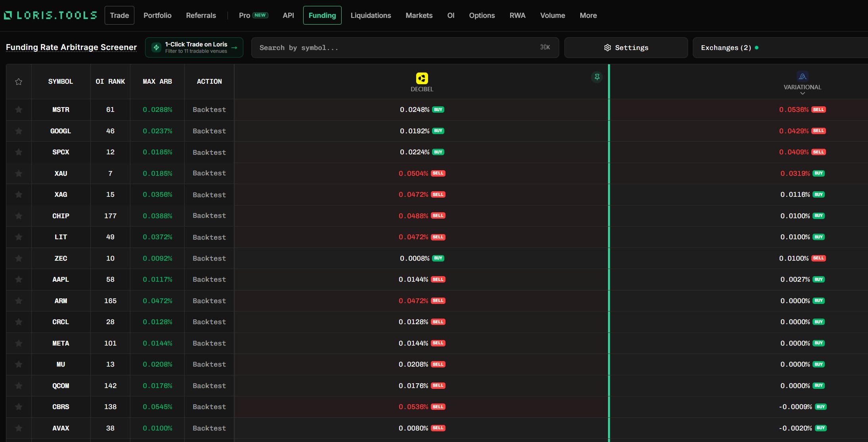Mark AAPL as favorite with star
This screenshot has height=442, width=868.
point(19,279)
